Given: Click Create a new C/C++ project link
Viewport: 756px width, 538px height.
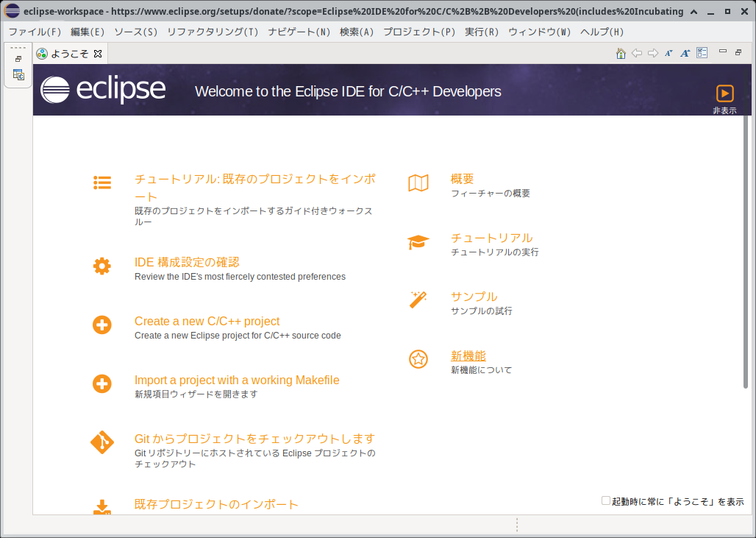Looking at the screenshot, I should pos(207,321).
